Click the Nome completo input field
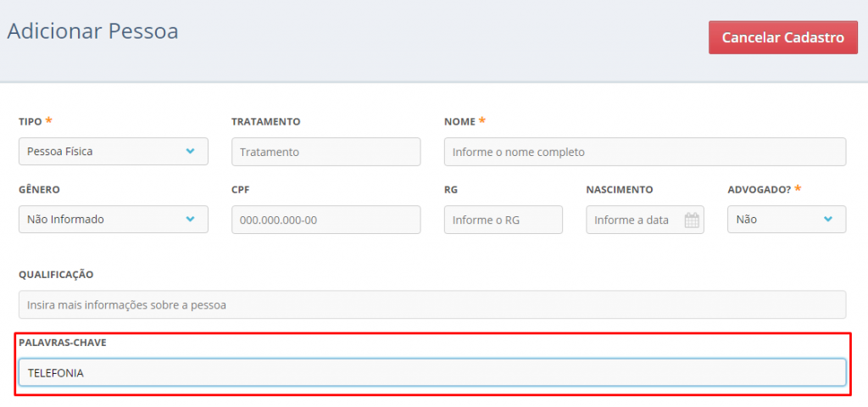868x407 pixels. pos(645,152)
